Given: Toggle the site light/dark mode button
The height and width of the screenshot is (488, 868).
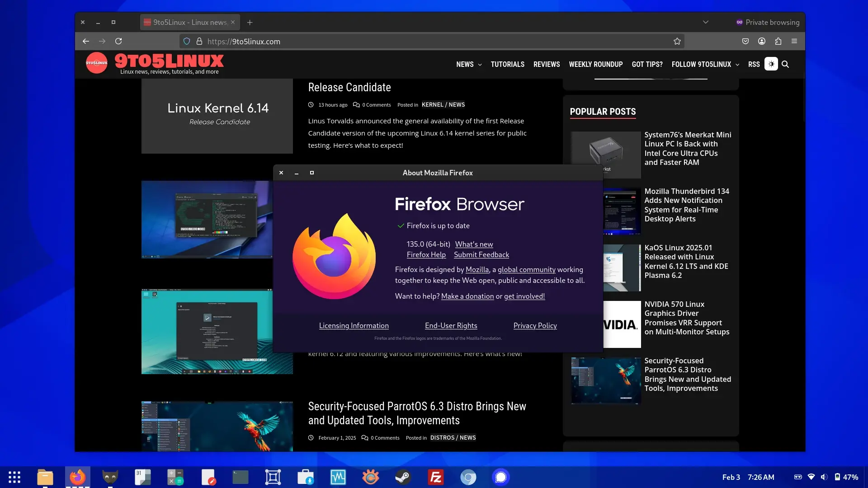Looking at the screenshot, I should point(771,64).
